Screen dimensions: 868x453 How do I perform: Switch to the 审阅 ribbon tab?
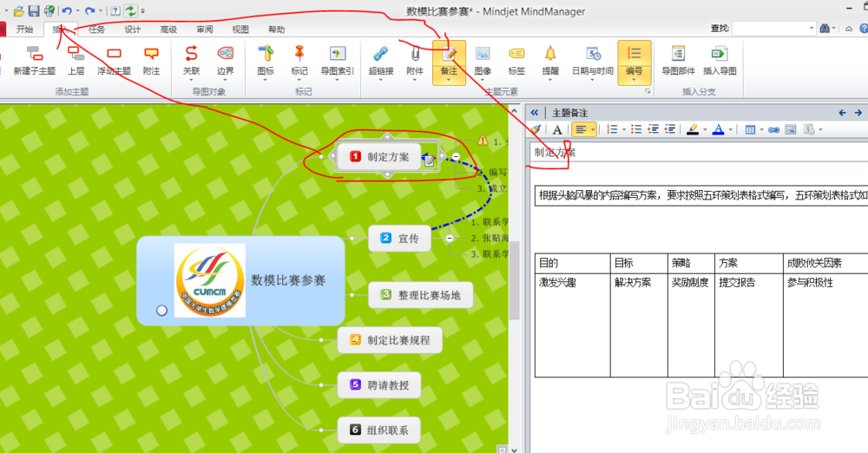[x=204, y=30]
